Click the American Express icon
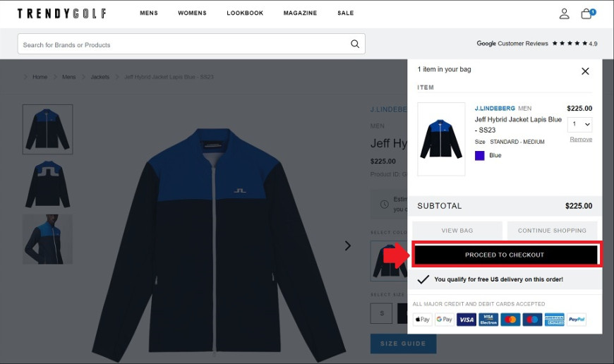The image size is (614, 364). (x=554, y=320)
